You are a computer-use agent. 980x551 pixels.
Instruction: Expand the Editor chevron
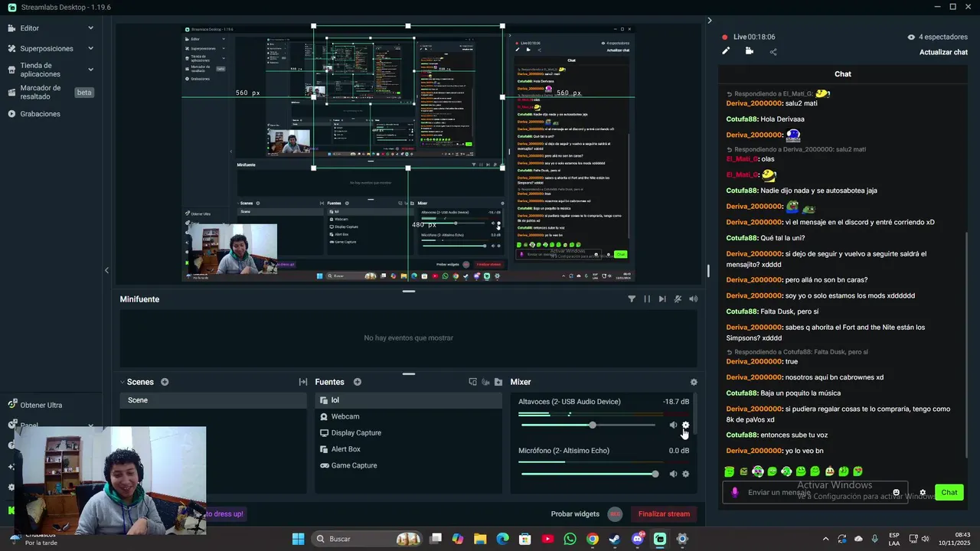point(90,28)
